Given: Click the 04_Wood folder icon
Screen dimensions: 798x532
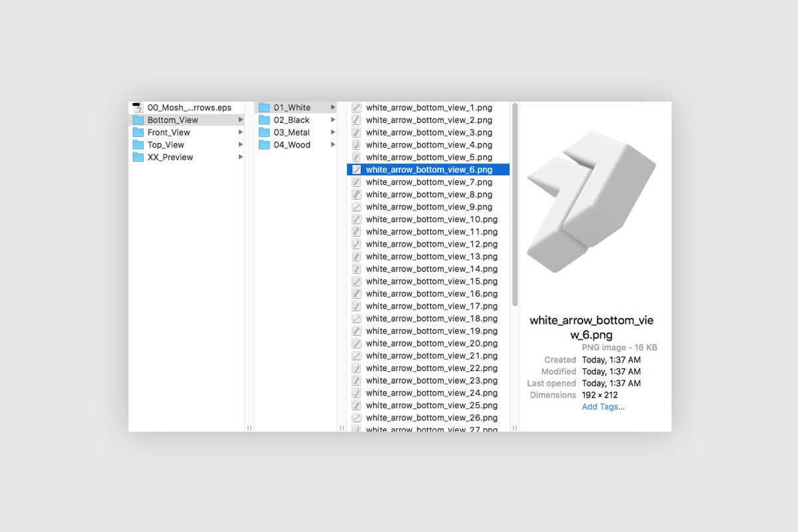Looking at the screenshot, I should [x=264, y=145].
